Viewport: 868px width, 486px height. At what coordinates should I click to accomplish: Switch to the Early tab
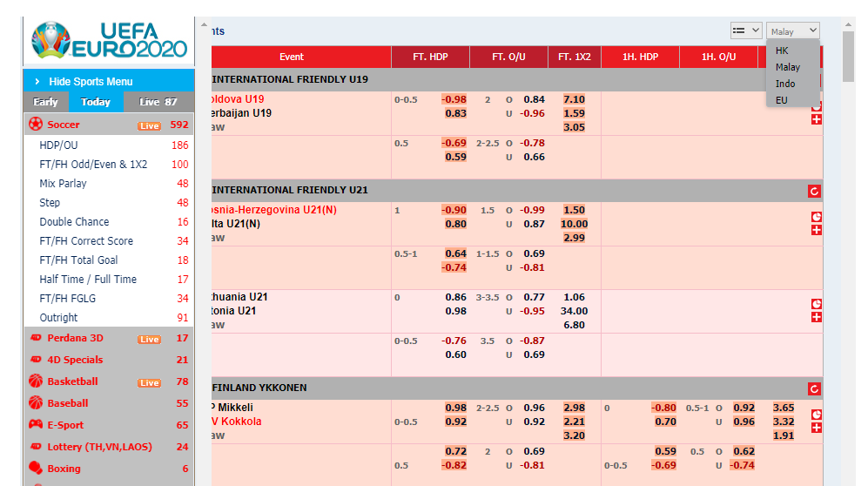(x=45, y=102)
